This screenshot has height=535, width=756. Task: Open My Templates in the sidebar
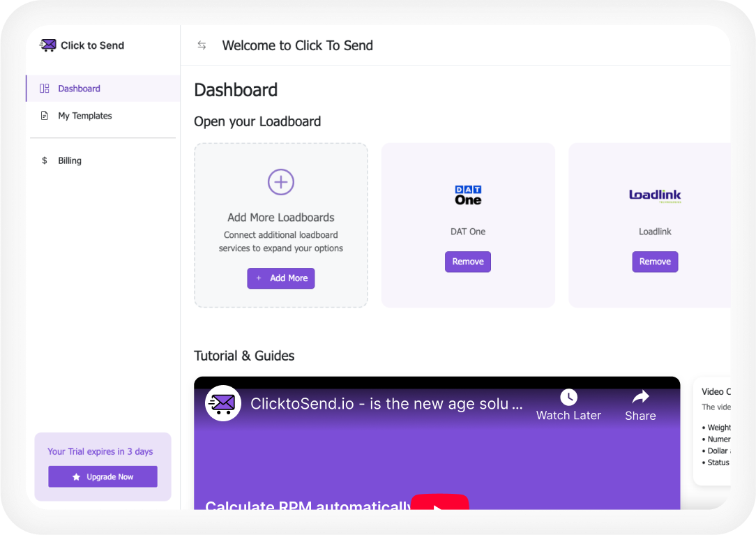[x=84, y=116]
